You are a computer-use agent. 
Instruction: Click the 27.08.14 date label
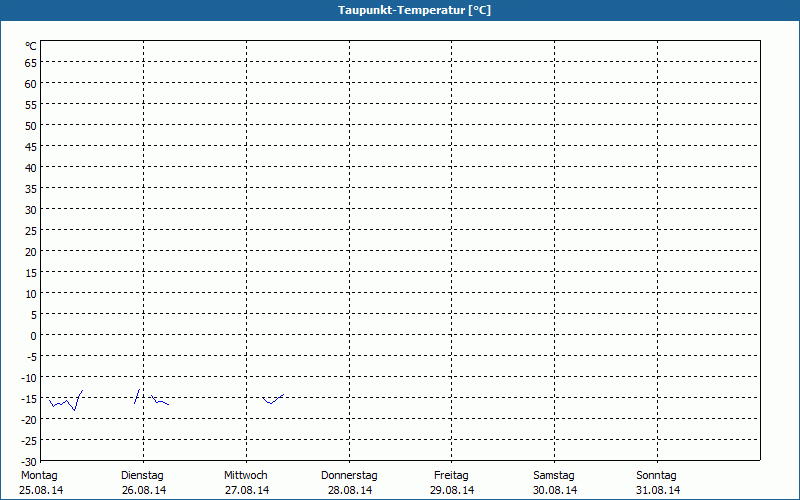(x=247, y=490)
